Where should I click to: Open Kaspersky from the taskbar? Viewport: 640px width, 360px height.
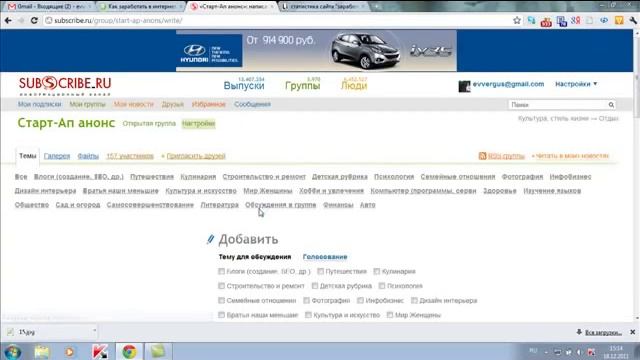[100, 352]
